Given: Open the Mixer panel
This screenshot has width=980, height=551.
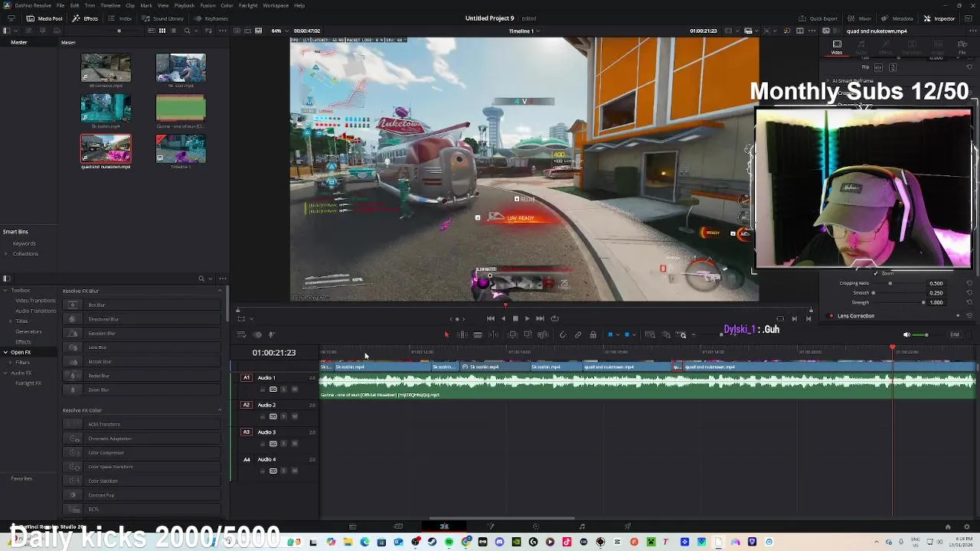Looking at the screenshot, I should click(x=861, y=18).
